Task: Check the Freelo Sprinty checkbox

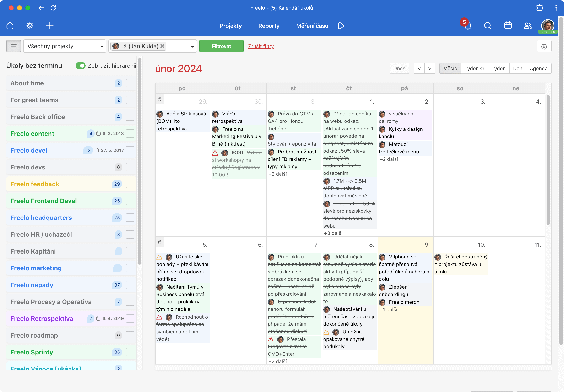Action: click(x=130, y=352)
